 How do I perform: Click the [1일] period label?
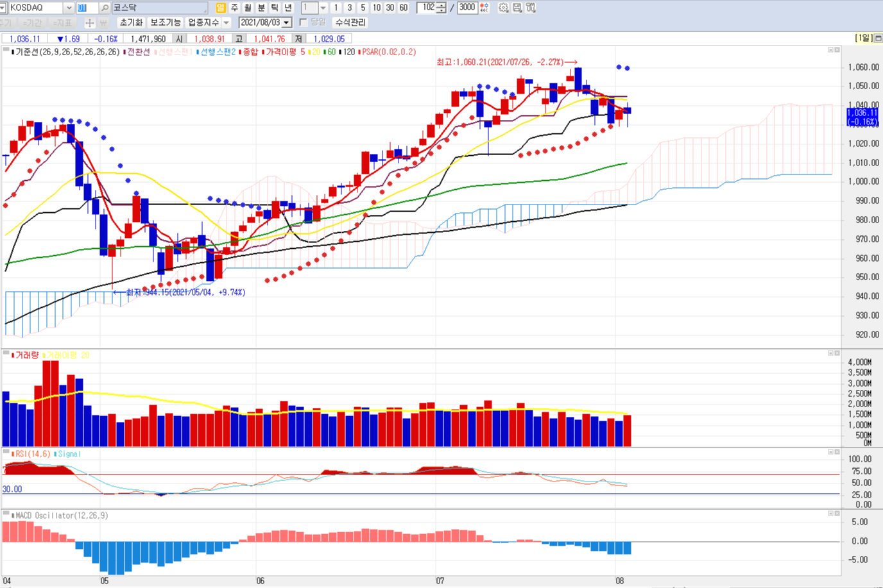(x=864, y=38)
